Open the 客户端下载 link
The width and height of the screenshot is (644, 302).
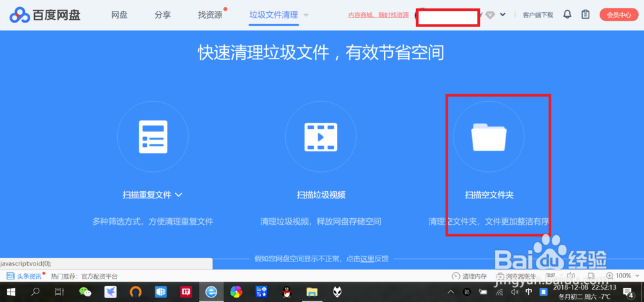point(538,15)
